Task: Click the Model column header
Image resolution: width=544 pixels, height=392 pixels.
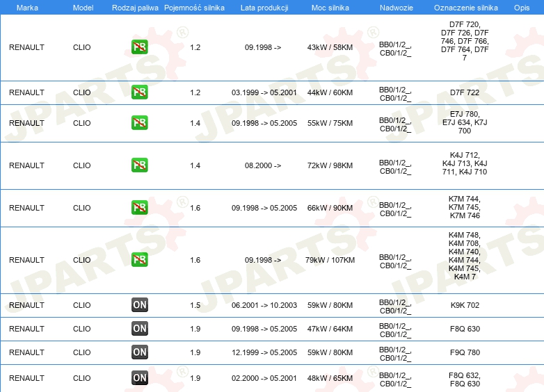Action: point(83,8)
